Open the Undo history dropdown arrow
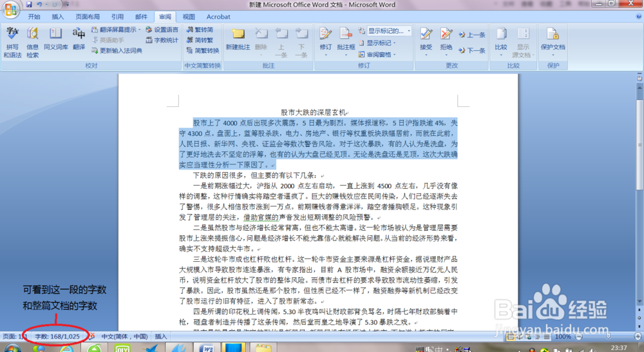Screen dimensions: 644x352 coord(46,5)
